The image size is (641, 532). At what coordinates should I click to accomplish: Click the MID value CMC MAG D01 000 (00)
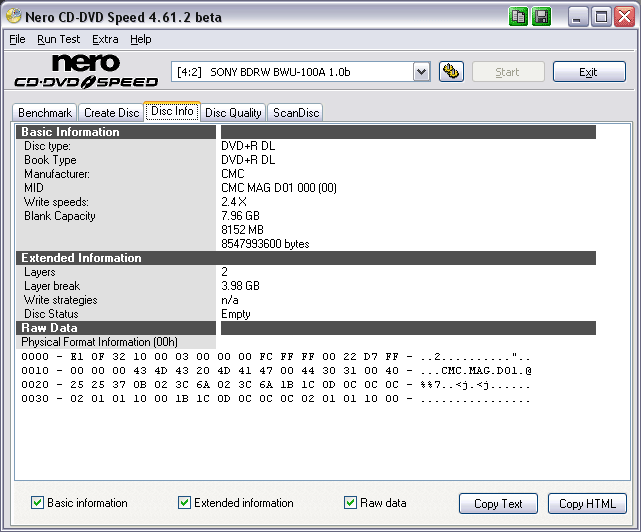[x=279, y=188]
